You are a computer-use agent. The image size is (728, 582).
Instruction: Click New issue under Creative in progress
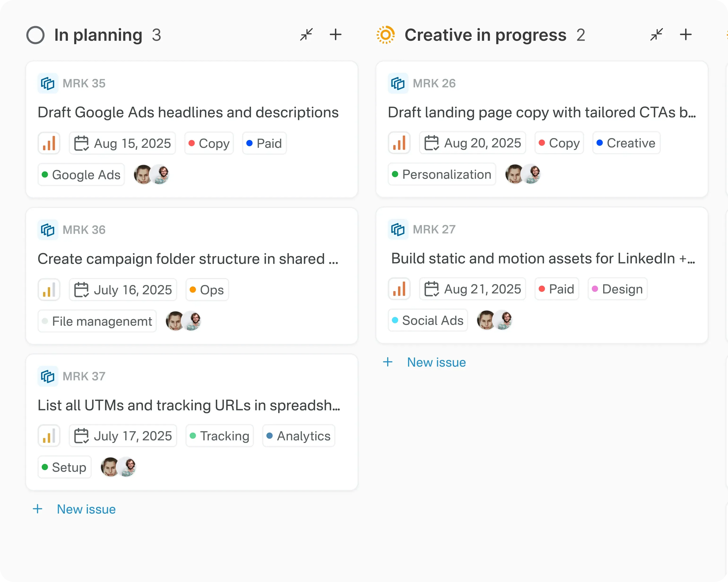click(436, 362)
